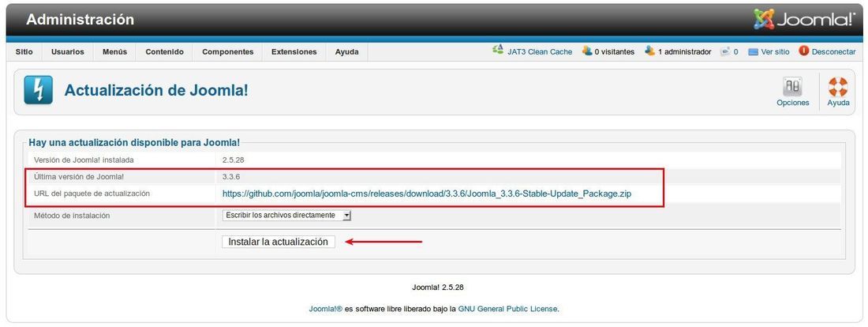The height and width of the screenshot is (327, 868).
Task: Open the Extensiones menu
Action: pos(294,51)
